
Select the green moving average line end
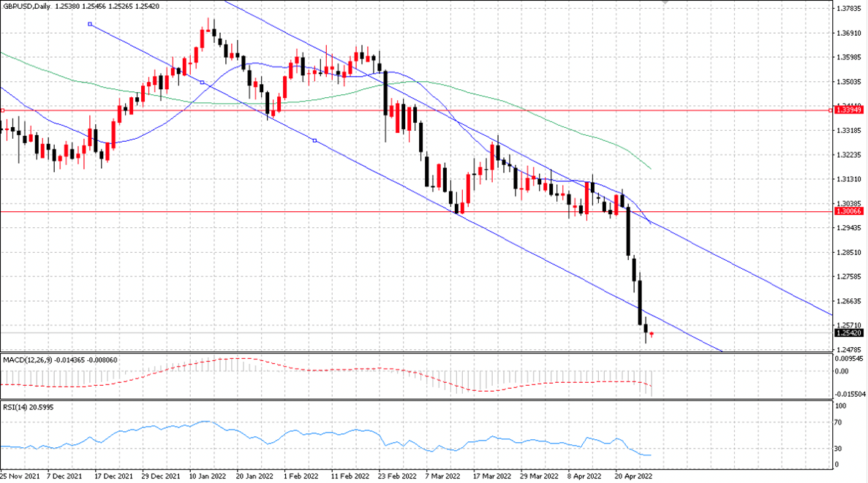pyautogui.click(x=650, y=168)
